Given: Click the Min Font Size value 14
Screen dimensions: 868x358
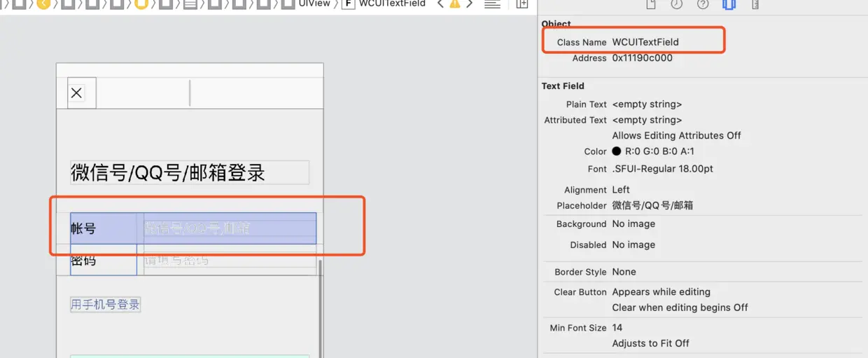Looking at the screenshot, I should [617, 328].
